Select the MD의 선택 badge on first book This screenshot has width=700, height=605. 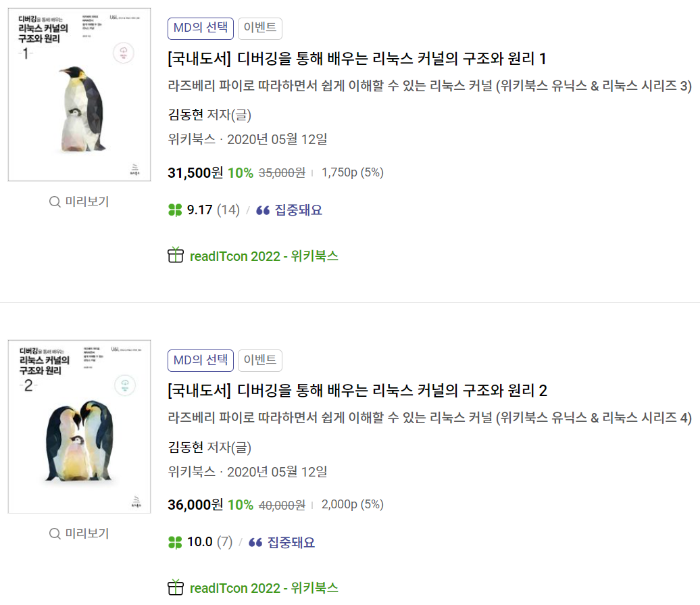(201, 28)
